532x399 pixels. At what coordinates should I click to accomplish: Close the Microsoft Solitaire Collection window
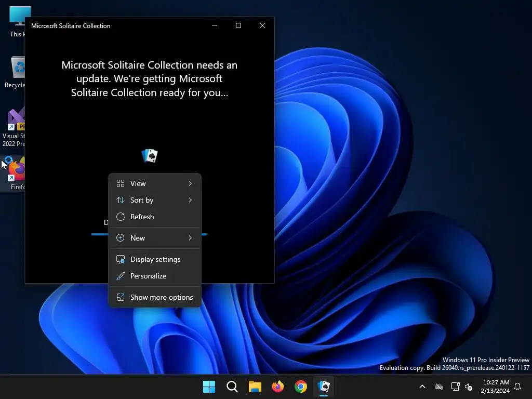point(262,26)
